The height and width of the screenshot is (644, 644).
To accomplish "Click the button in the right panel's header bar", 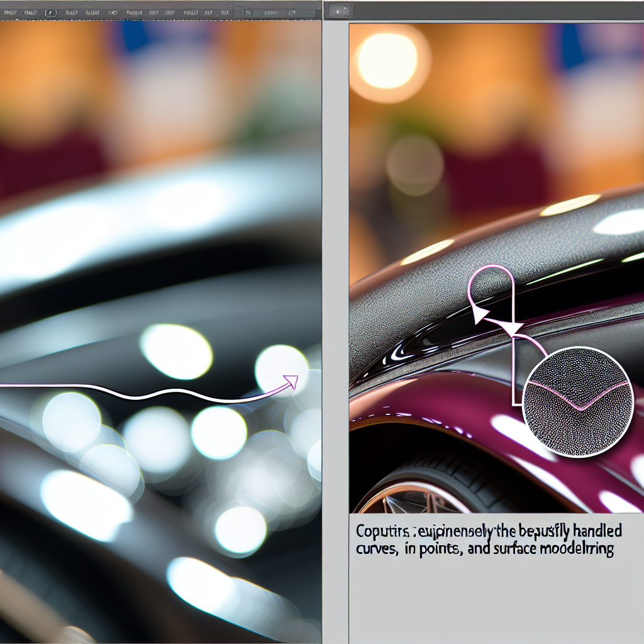I will pyautogui.click(x=340, y=11).
